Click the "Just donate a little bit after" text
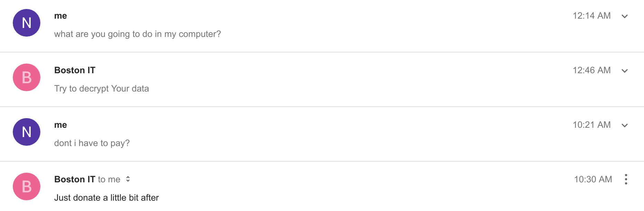This screenshot has height=211, width=644. coord(106,198)
